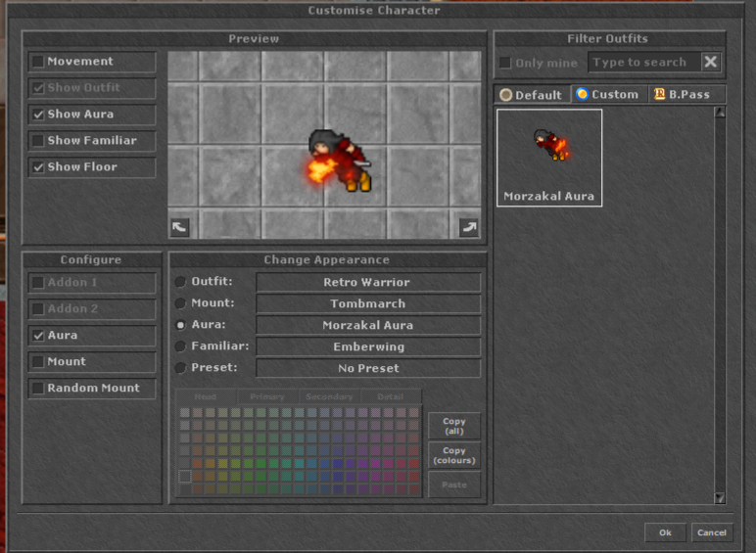This screenshot has width=756, height=553.
Task: Enable the Mount checkbox
Action: 38,361
